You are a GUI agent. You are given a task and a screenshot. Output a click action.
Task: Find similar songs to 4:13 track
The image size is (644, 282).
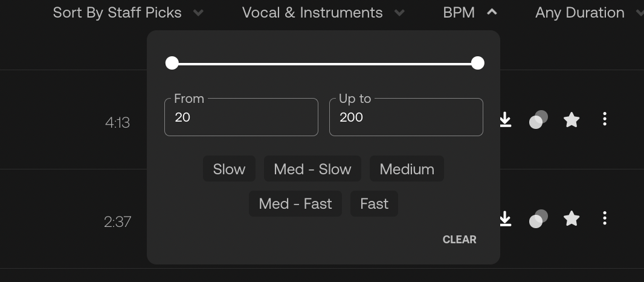(x=538, y=120)
